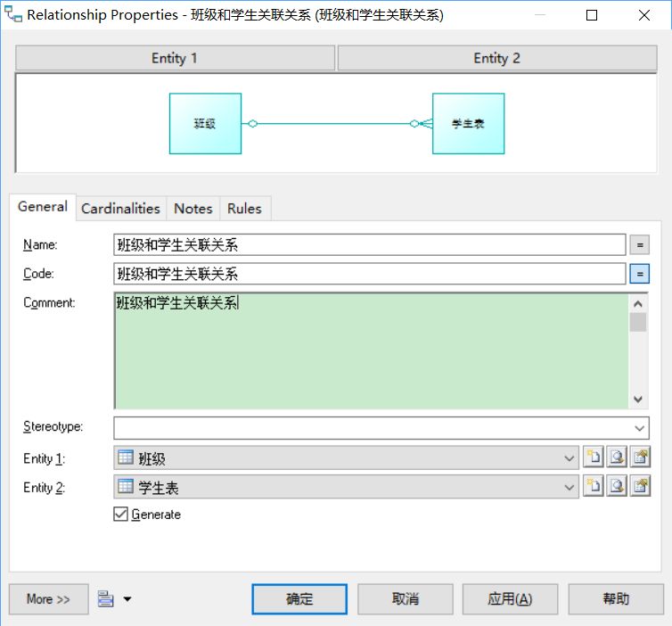Click the Create icon beside Entity 2

(594, 486)
